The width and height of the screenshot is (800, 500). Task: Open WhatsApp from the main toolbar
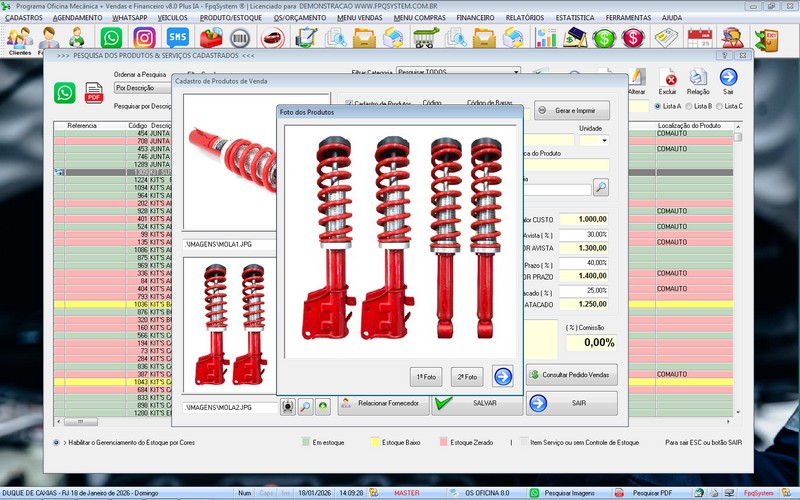click(x=111, y=38)
